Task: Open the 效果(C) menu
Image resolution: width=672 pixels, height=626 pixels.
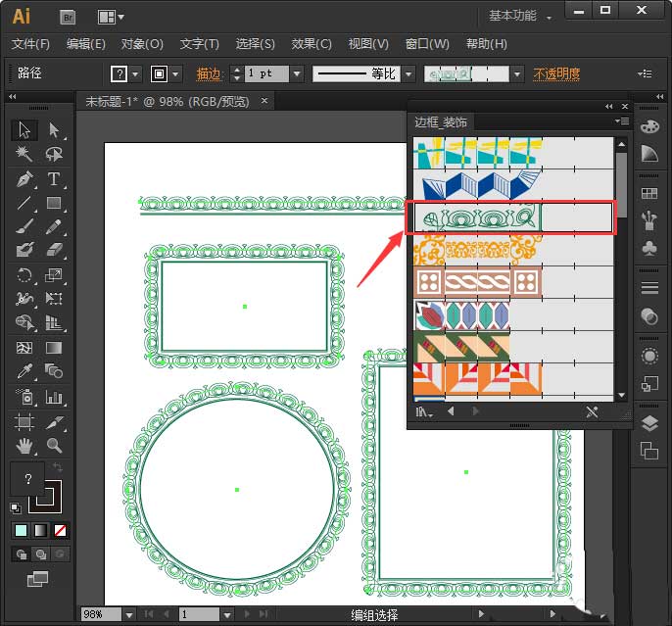Action: pos(312,44)
